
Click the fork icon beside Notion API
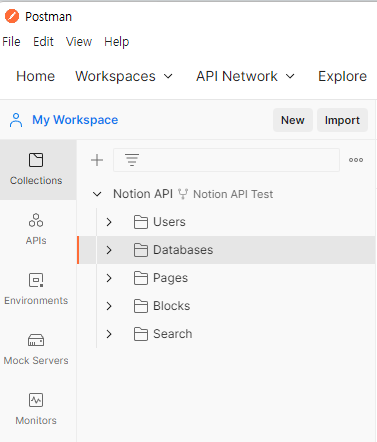tap(183, 194)
